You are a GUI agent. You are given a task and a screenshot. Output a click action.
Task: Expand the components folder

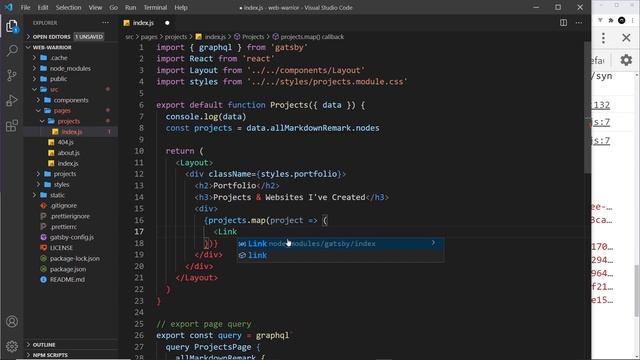(71, 100)
